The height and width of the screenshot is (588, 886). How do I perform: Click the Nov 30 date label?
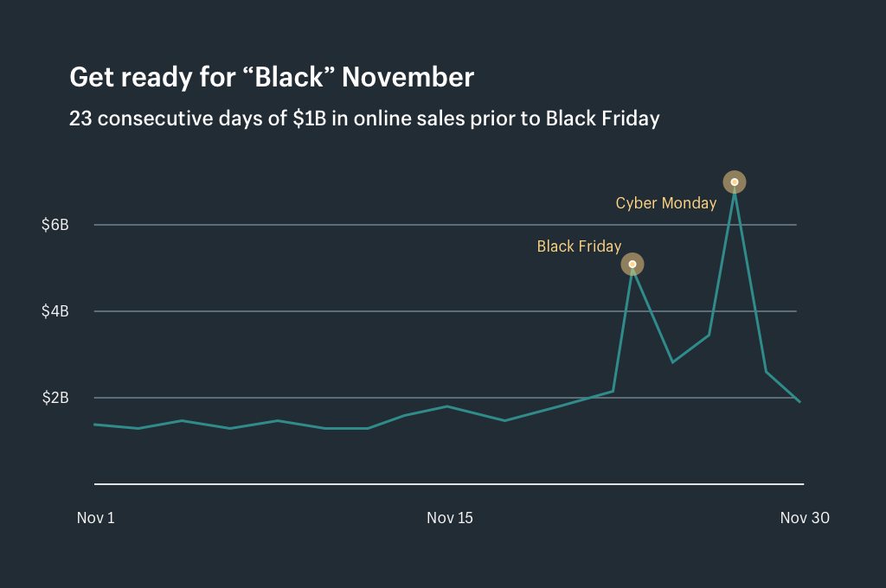(x=804, y=518)
